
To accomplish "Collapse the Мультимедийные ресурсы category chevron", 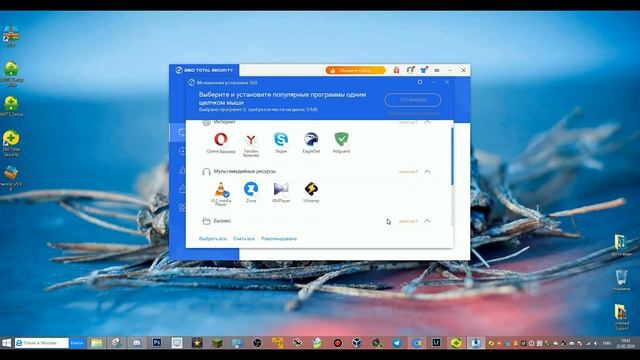I will (427, 171).
